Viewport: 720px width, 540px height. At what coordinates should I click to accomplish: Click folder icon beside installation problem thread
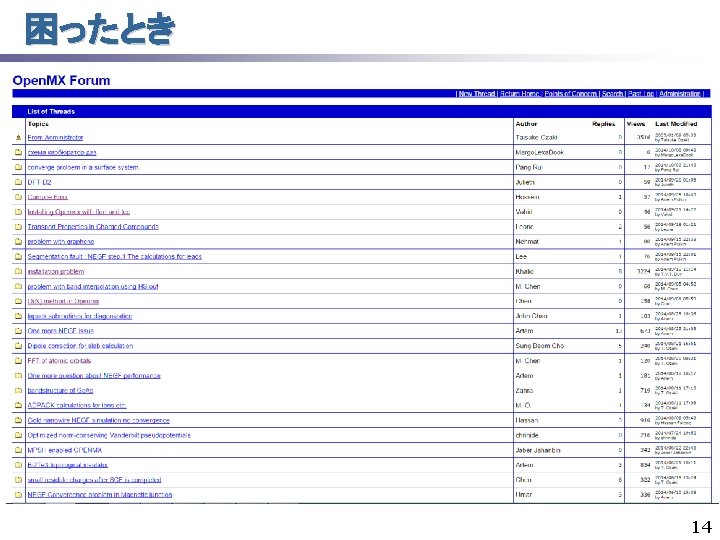[x=18, y=271]
